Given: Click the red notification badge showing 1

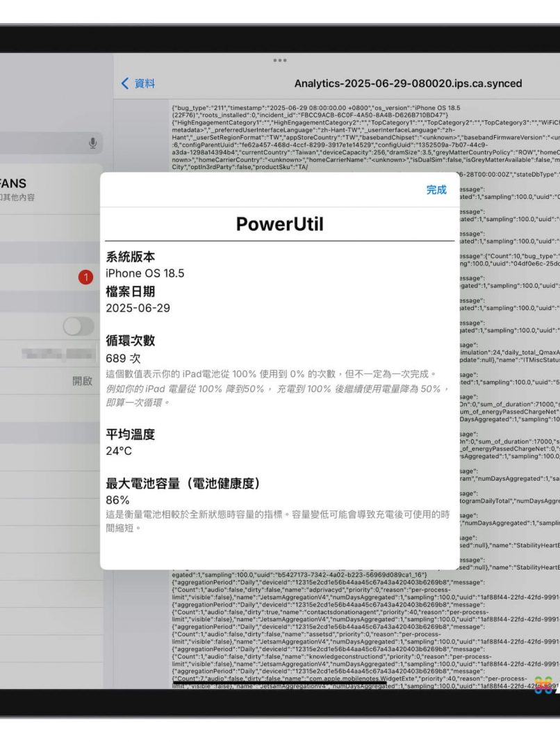Looking at the screenshot, I should click(85, 277).
